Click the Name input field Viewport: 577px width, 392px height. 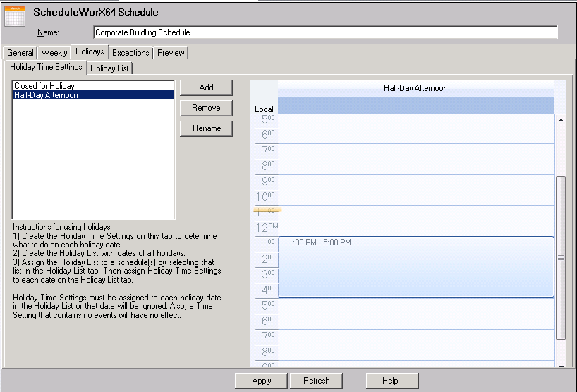coord(324,32)
